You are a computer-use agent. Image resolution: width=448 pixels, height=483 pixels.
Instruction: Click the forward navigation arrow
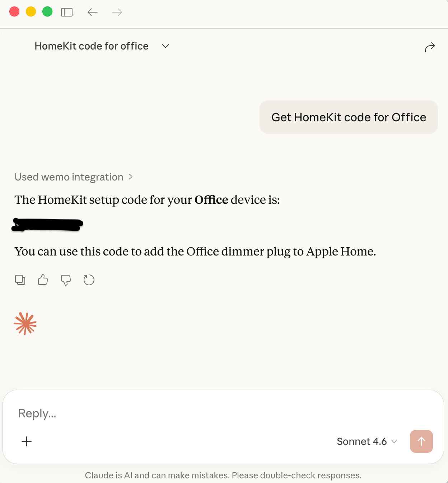pos(117,12)
